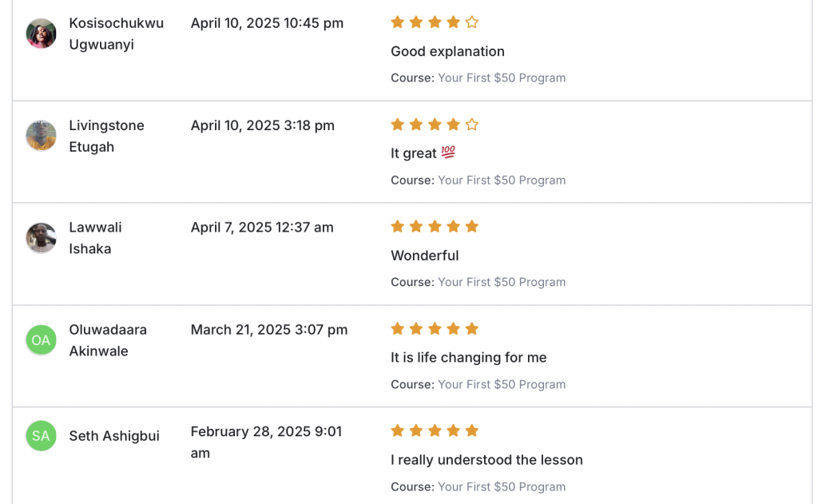Viewport: 818px width, 504px height.
Task: Open course link under 'Good explanation' review
Action: (501, 78)
